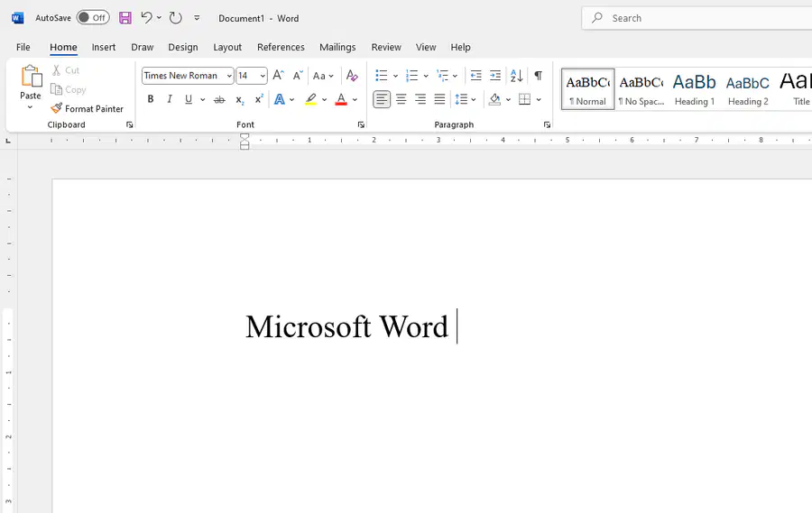Increase paragraph indent
Screen dimensions: 812x513
click(495, 76)
